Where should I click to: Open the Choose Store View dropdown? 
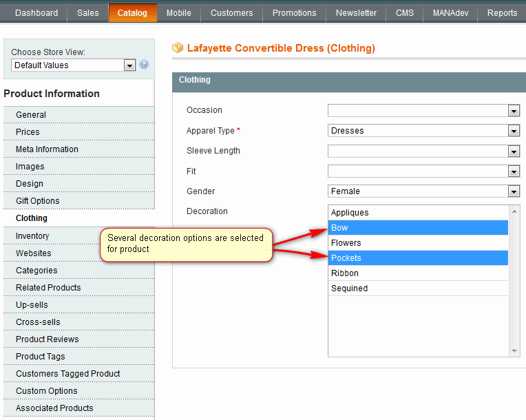73,65
